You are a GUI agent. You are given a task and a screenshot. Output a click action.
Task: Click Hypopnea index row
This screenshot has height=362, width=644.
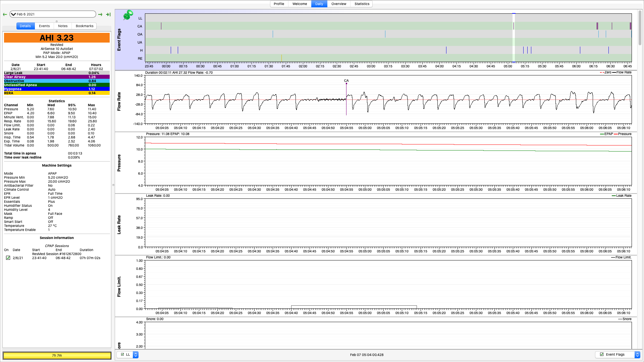(57, 89)
